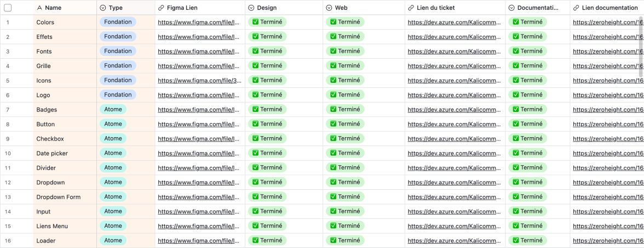Screen dimensions: 644x248
Task: Click the link icon beside Lien du ticket
Action: tap(411, 8)
